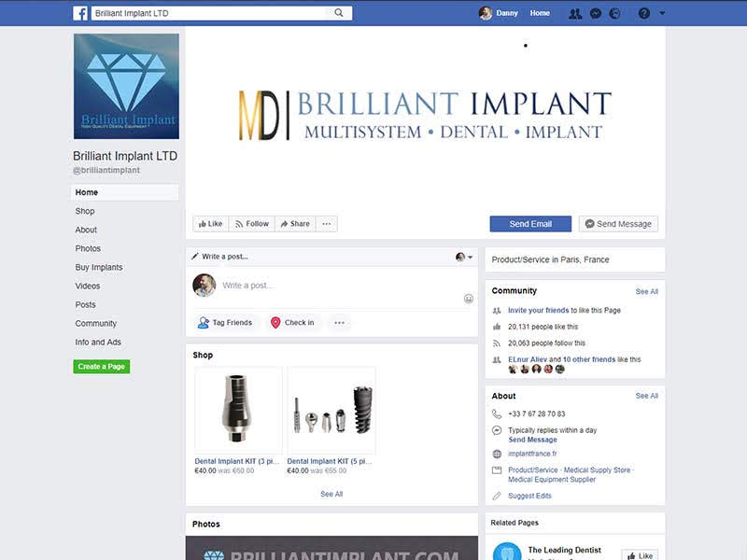The width and height of the screenshot is (747, 560).
Task: Open the more options ellipsis next to Share
Action: click(327, 223)
